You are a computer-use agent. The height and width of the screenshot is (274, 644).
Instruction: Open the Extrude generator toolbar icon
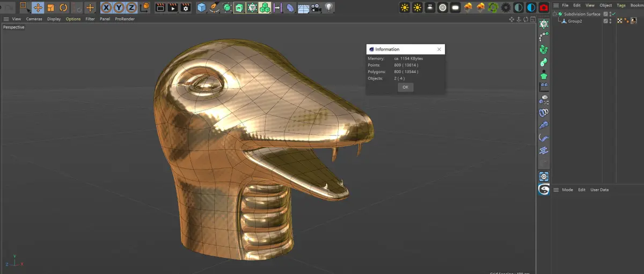point(239,8)
